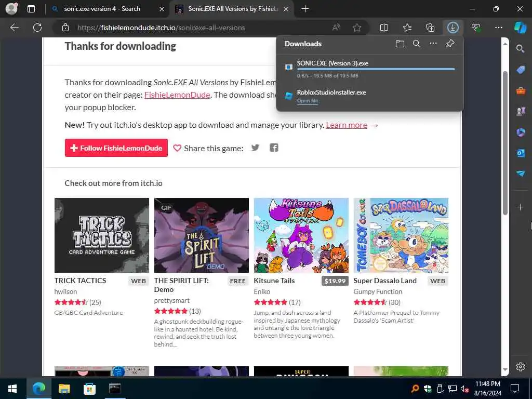Open the Collections icon
Image resolution: width=532 pixels, height=399 pixels.
430,28
